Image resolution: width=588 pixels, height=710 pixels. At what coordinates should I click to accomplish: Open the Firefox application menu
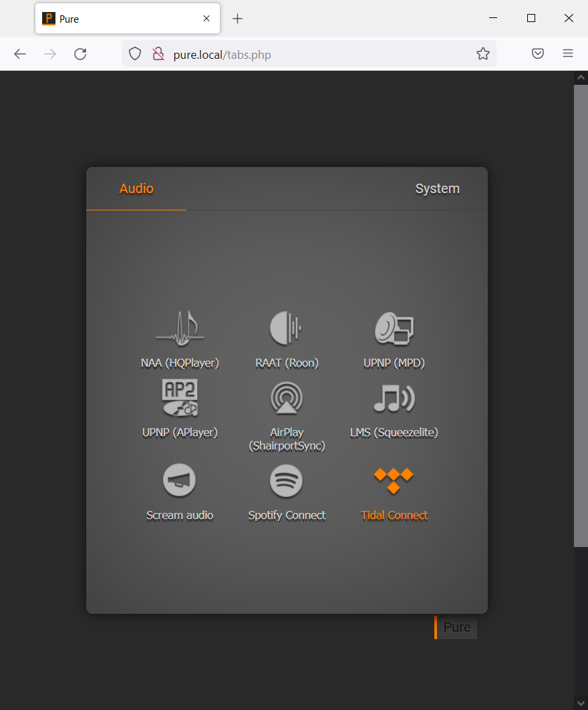[567, 53]
